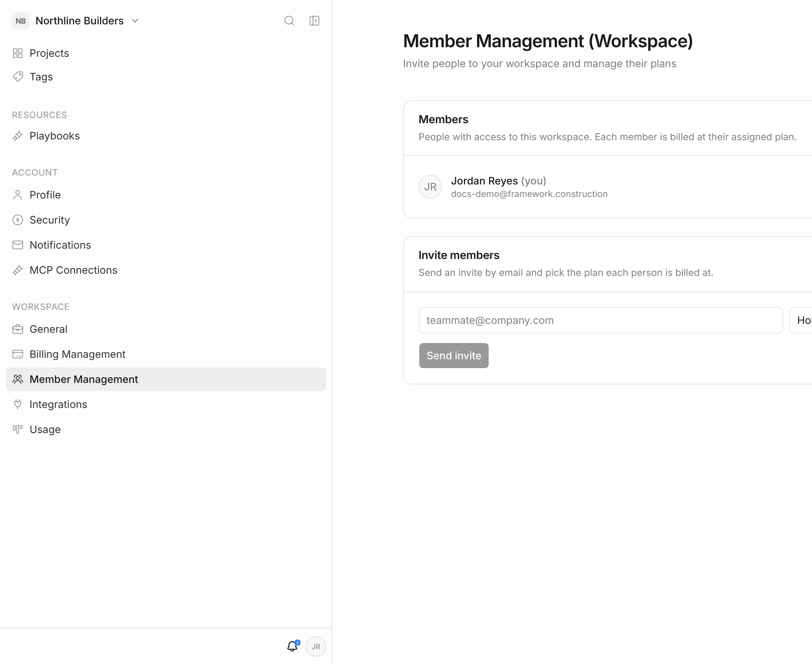Open General workspace settings
The image size is (812, 664).
coord(166,329)
